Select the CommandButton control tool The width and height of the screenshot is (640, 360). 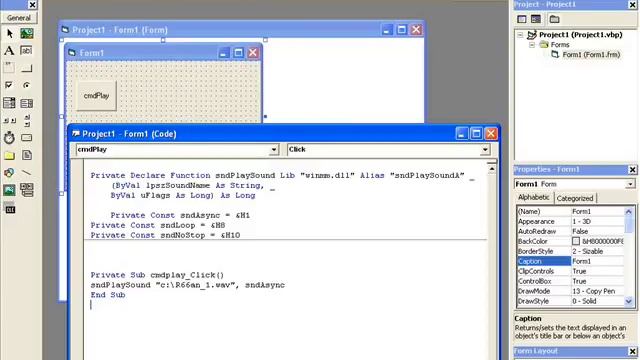point(27,68)
